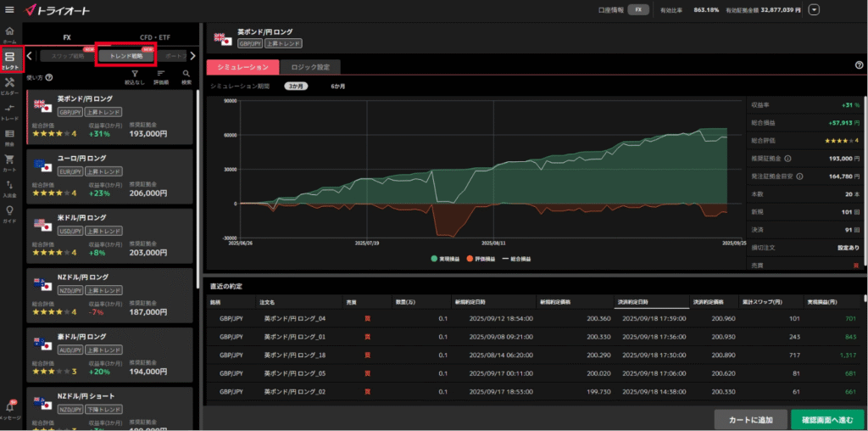This screenshot has height=431, width=868.
Task: Open the Messages (メッセージ) bell icon
Action: click(9, 411)
